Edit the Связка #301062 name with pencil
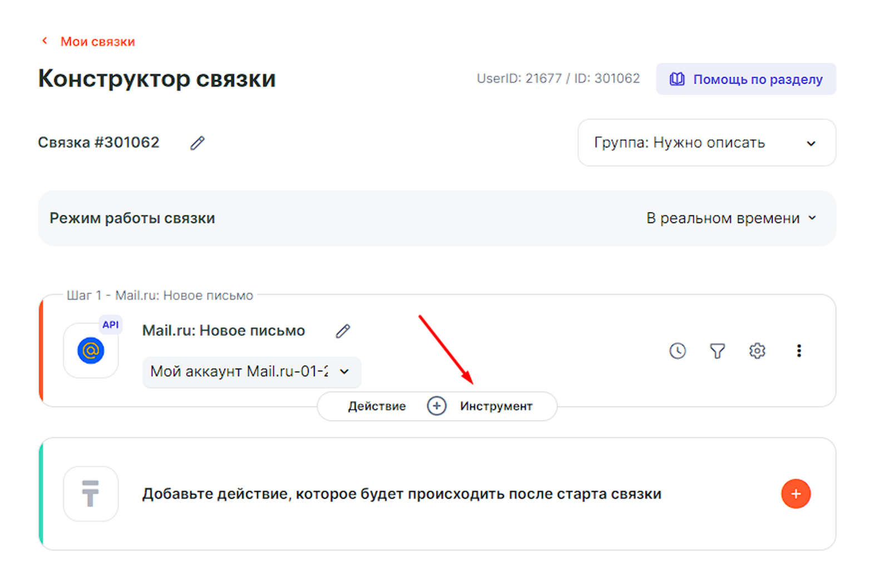 (197, 143)
